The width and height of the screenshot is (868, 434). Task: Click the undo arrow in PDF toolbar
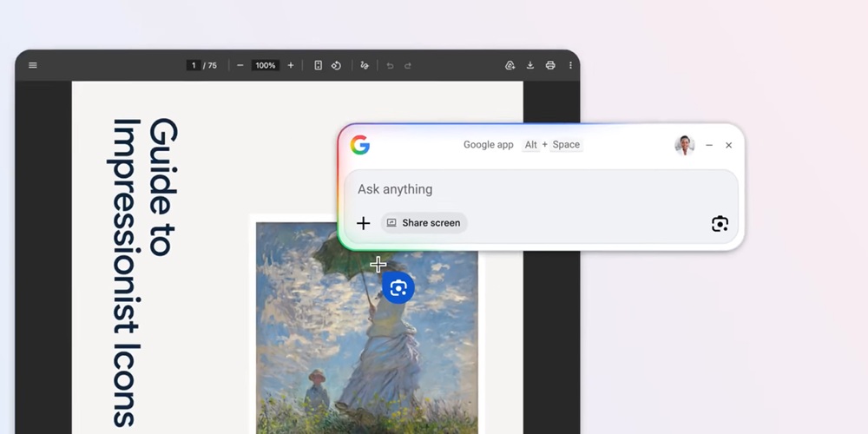coord(390,65)
